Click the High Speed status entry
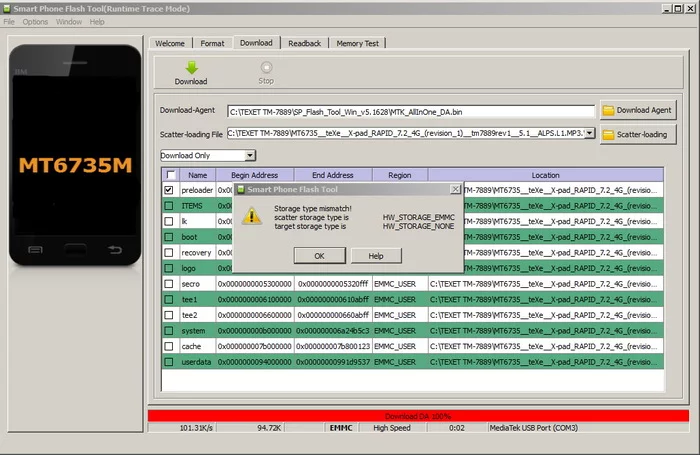 pyautogui.click(x=392, y=428)
